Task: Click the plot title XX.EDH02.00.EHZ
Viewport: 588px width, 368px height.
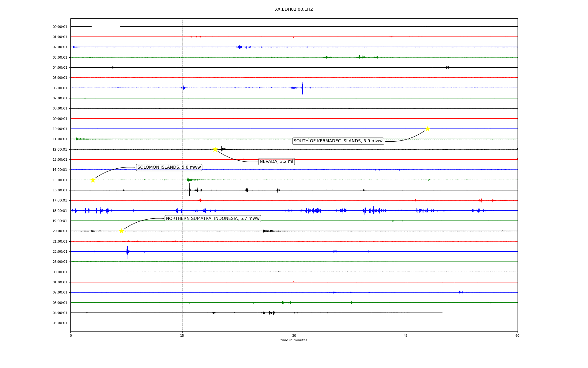Action: tap(294, 10)
